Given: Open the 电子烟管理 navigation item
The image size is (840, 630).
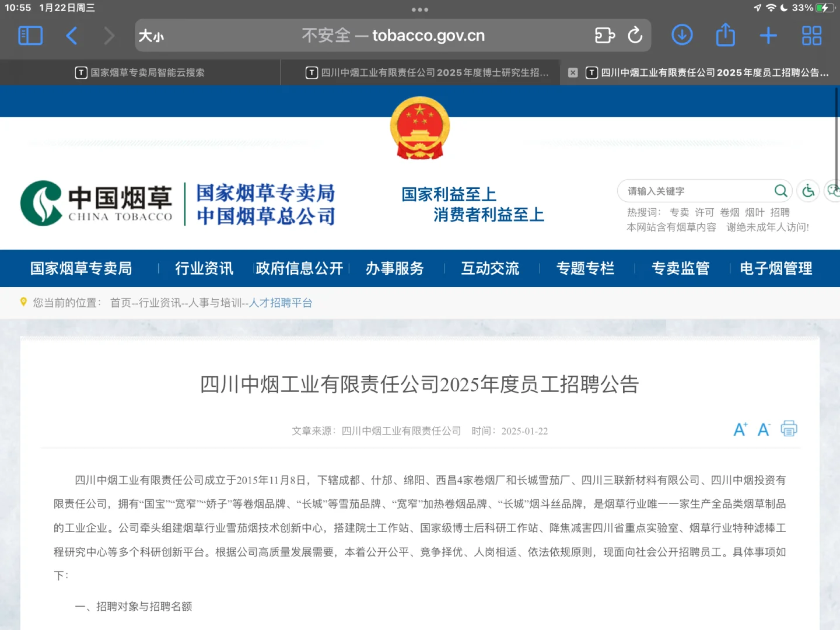Looking at the screenshot, I should (x=776, y=268).
